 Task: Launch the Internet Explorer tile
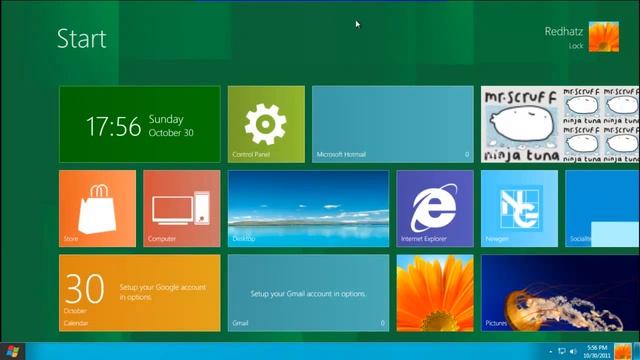435,209
